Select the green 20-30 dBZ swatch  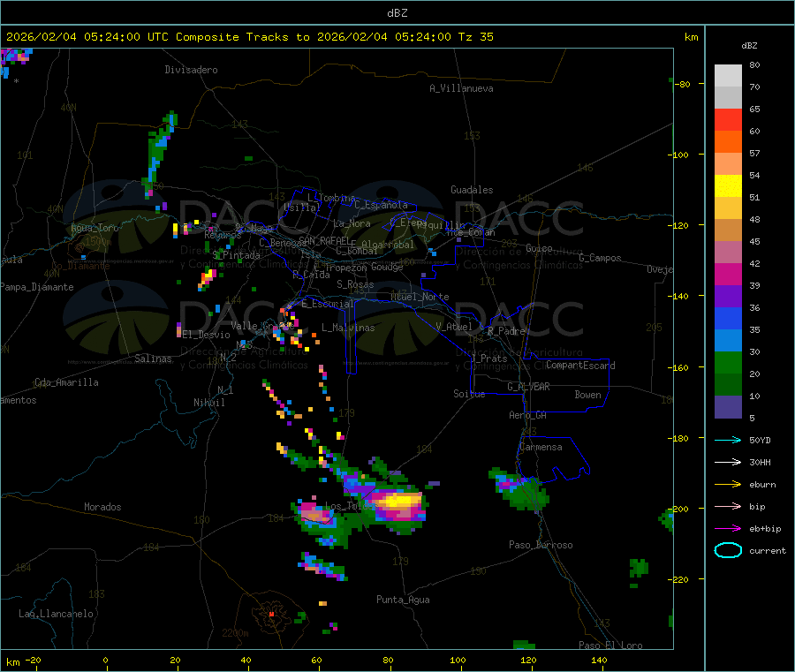point(728,362)
